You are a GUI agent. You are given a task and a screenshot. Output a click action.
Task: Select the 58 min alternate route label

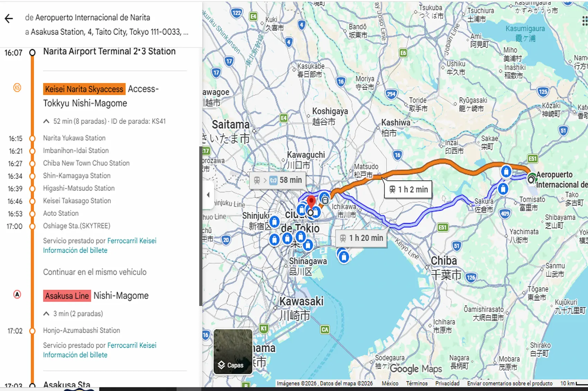click(x=278, y=180)
